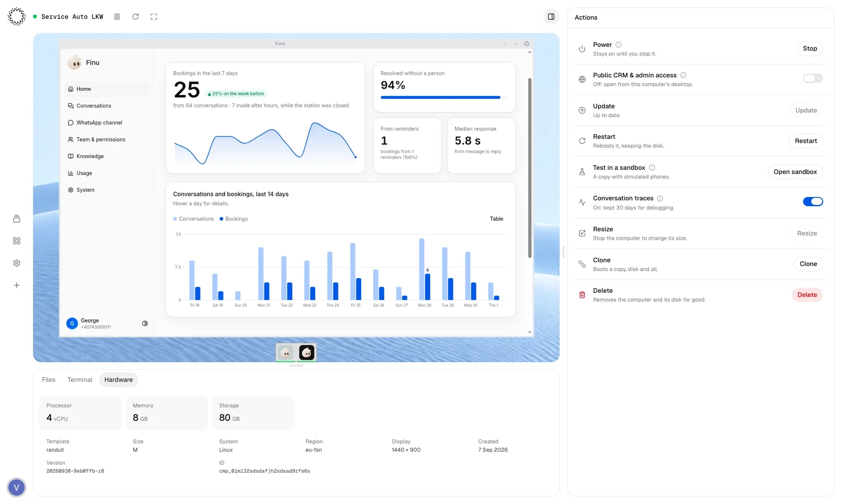Open the light Finu icon in the dock
Viewport: 842px width, 504px height.
pyautogui.click(x=286, y=353)
